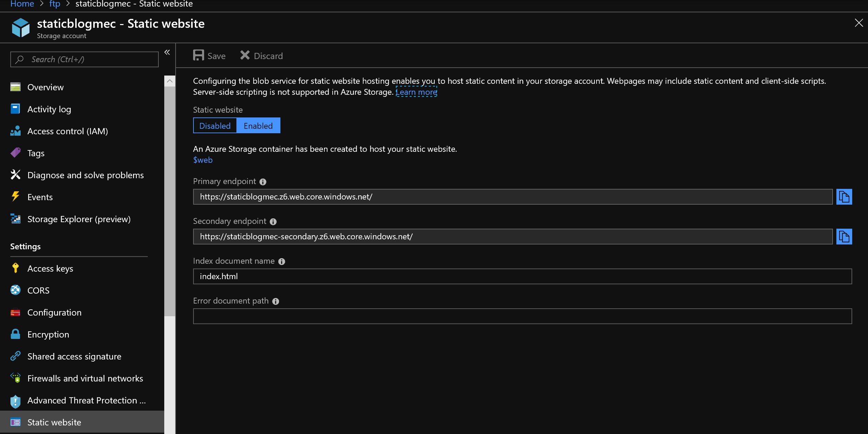Click the Activity log icon
The height and width of the screenshot is (434, 868).
click(x=15, y=109)
